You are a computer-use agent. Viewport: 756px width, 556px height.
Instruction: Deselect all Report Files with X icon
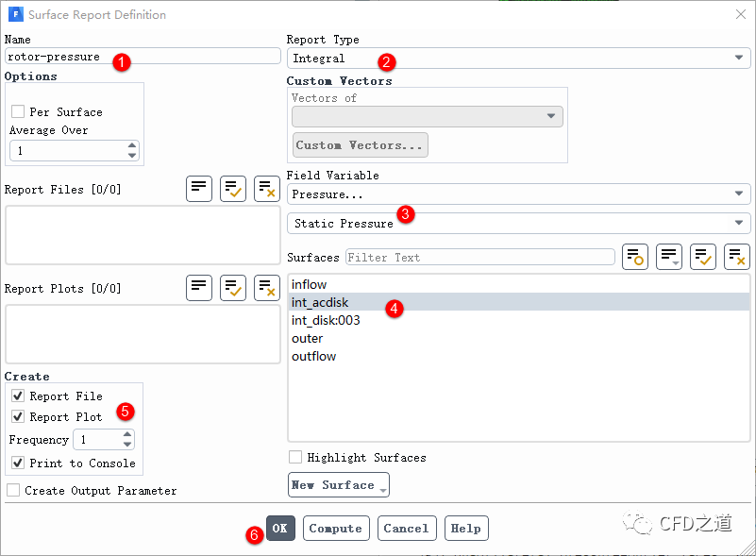(267, 189)
